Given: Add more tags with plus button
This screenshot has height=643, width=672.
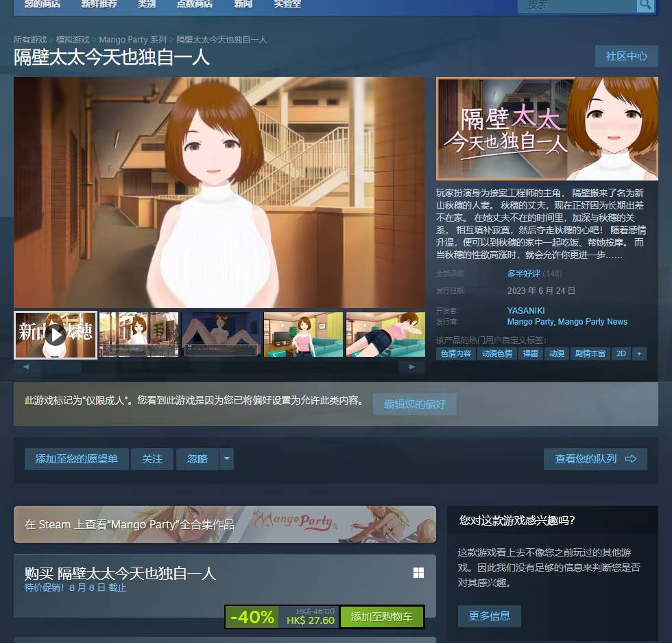Looking at the screenshot, I should coord(639,354).
